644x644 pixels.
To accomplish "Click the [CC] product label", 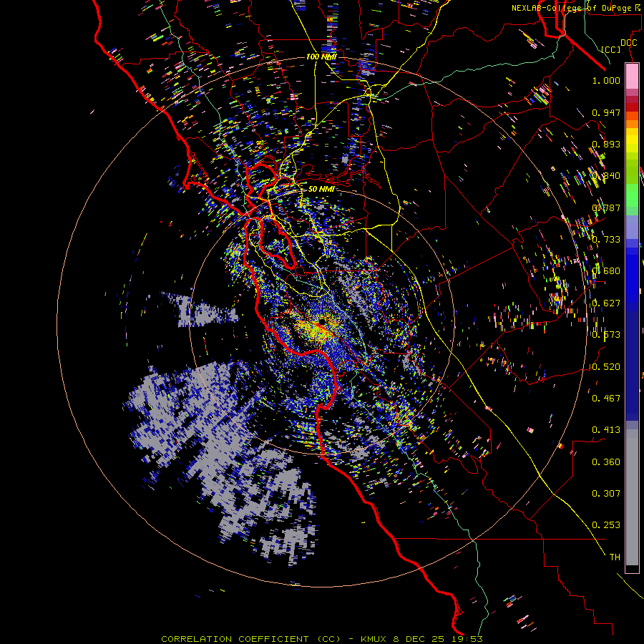I will pyautogui.click(x=611, y=49).
